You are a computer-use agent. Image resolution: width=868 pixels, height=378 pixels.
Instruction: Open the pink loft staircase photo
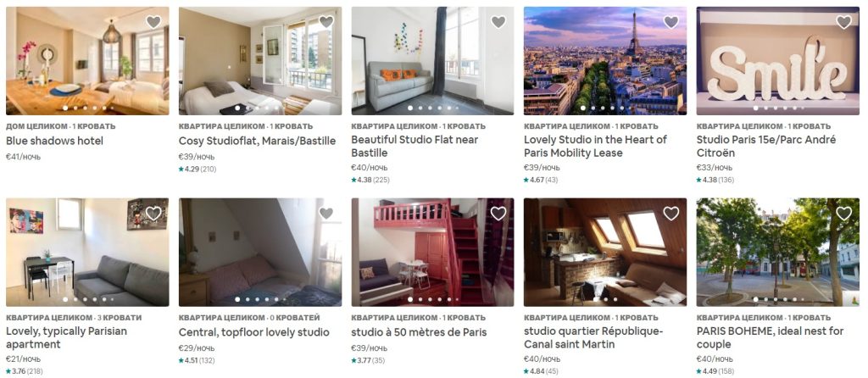pyautogui.click(x=432, y=253)
